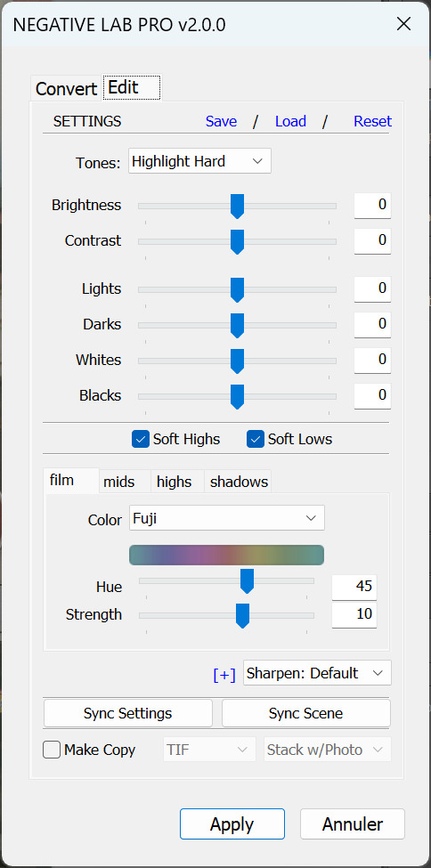Uncheck the Soft Highs checkbox
This screenshot has width=431, height=868.
click(141, 439)
